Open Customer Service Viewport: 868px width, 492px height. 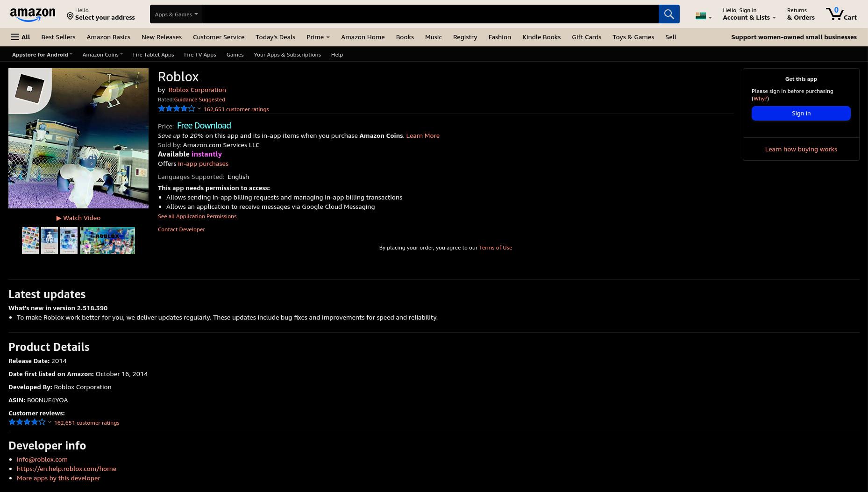tap(219, 37)
